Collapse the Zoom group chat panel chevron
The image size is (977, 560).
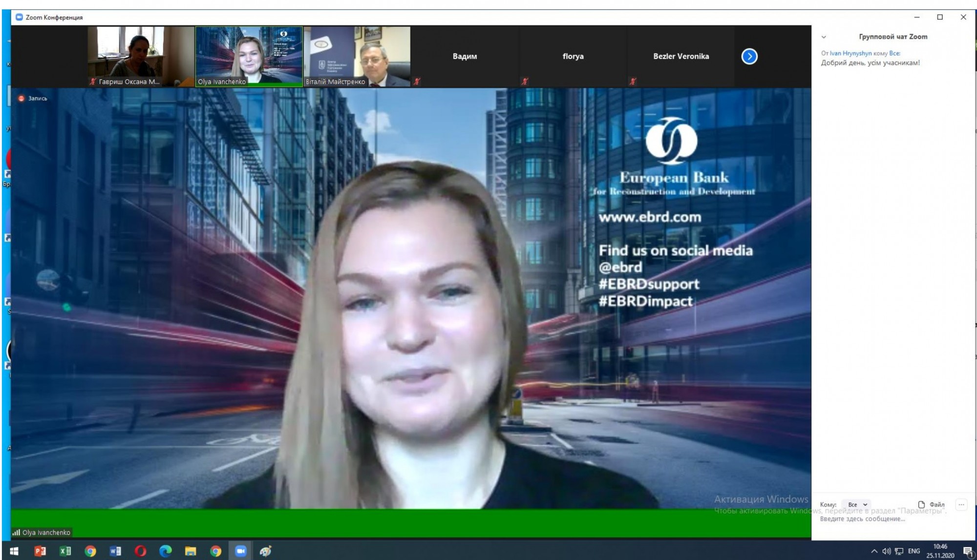[x=824, y=37]
